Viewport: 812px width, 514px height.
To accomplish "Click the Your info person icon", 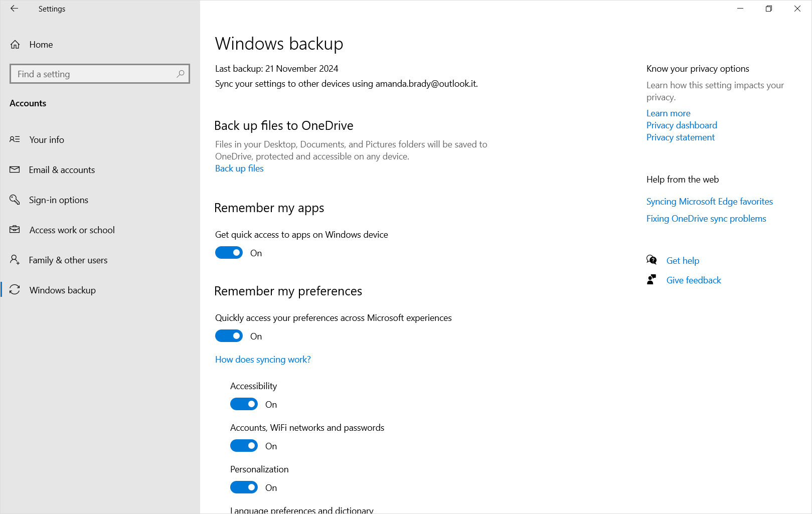I will [x=15, y=139].
